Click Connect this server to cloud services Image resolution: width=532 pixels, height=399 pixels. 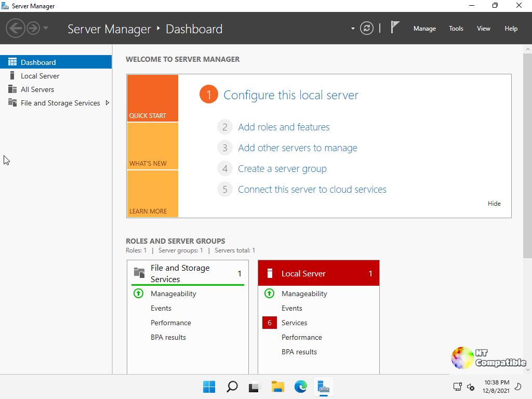click(x=312, y=189)
